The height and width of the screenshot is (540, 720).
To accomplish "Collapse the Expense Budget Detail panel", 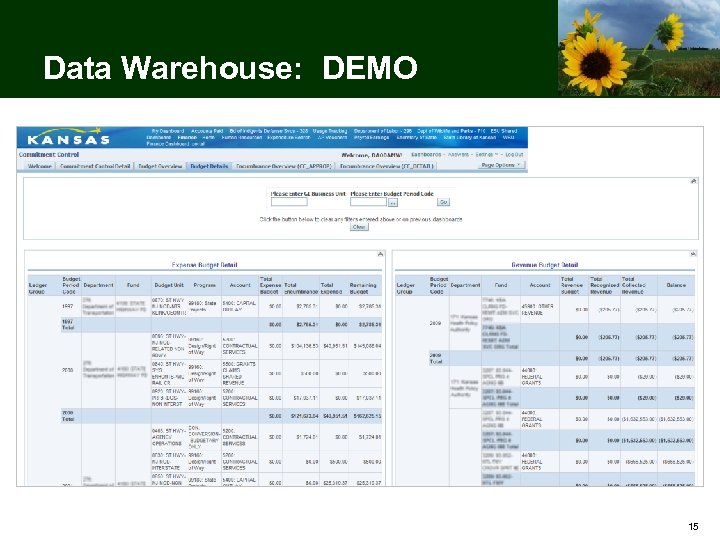I will 380,254.
